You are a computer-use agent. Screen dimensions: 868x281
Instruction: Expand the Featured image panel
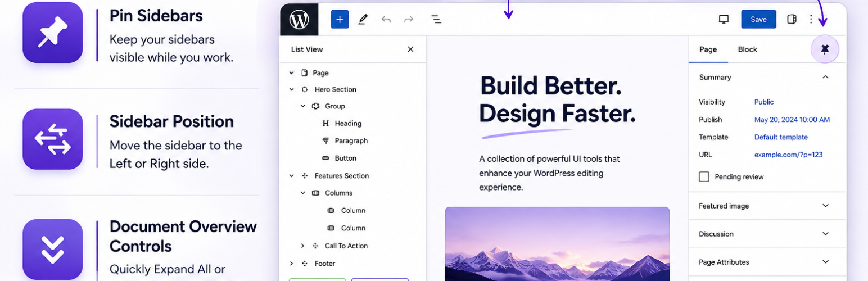coord(825,206)
